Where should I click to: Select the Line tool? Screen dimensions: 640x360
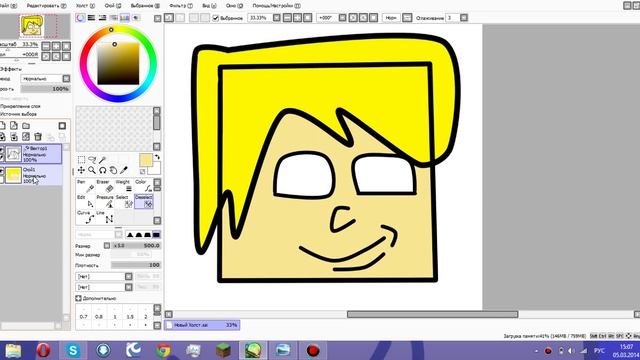click(105, 217)
